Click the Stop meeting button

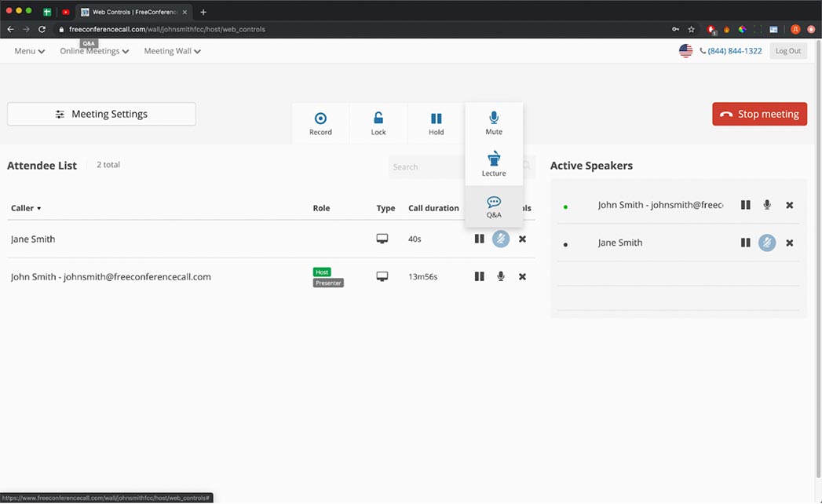[x=759, y=114]
